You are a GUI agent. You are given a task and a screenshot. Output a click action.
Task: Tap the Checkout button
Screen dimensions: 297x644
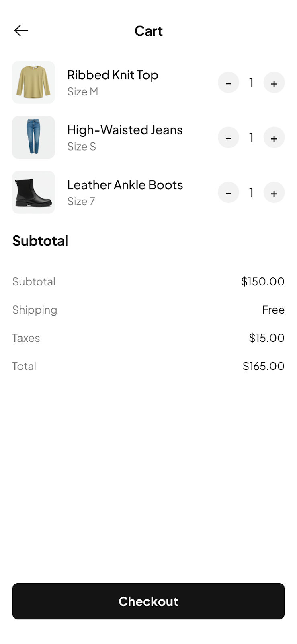(x=148, y=601)
